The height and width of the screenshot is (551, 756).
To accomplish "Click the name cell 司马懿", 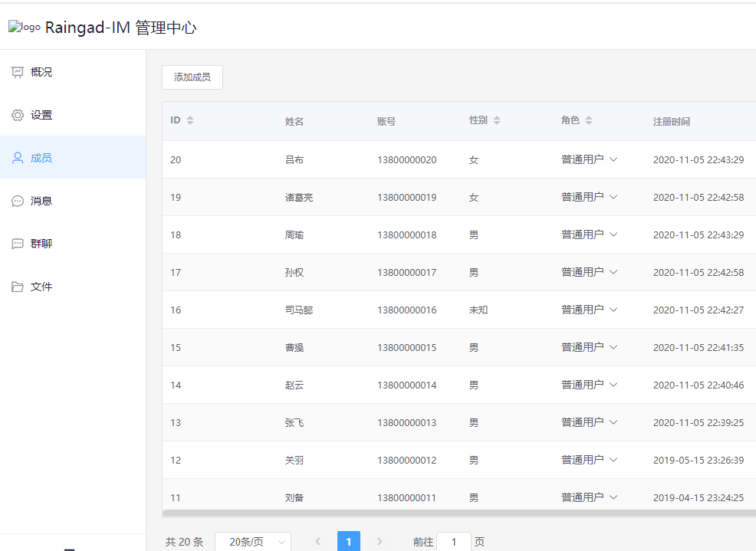I will pos(299,310).
